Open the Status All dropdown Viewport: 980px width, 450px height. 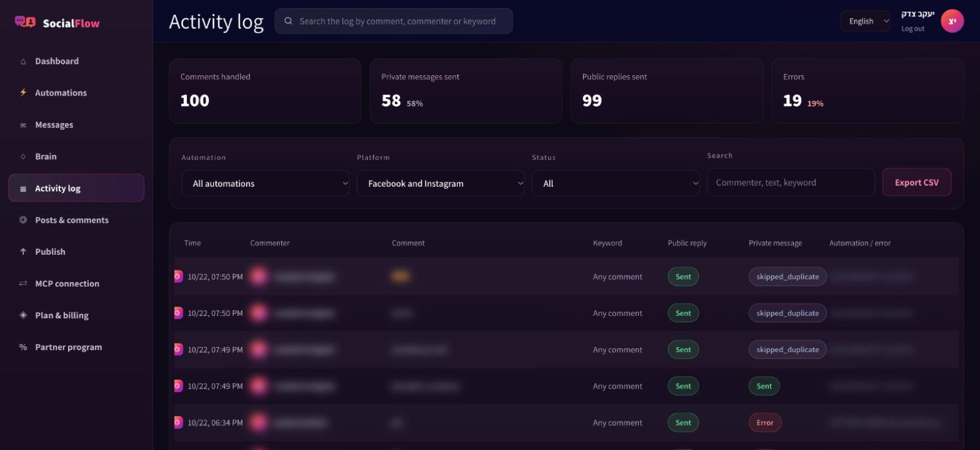pyautogui.click(x=616, y=183)
